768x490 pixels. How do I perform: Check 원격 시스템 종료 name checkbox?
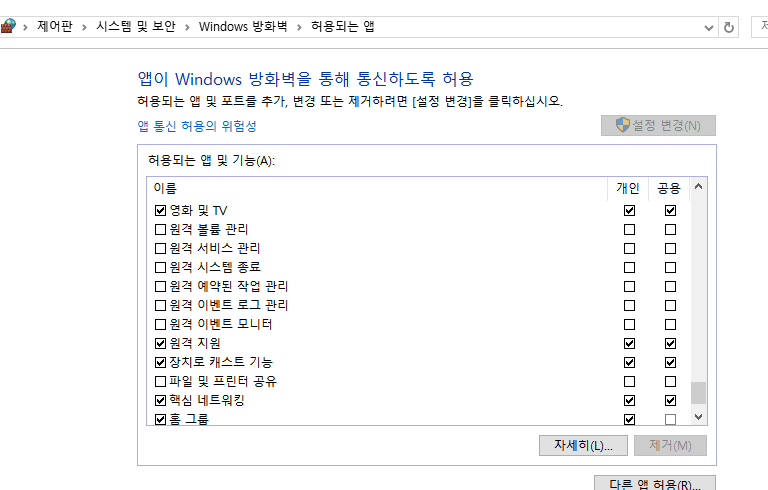point(160,268)
